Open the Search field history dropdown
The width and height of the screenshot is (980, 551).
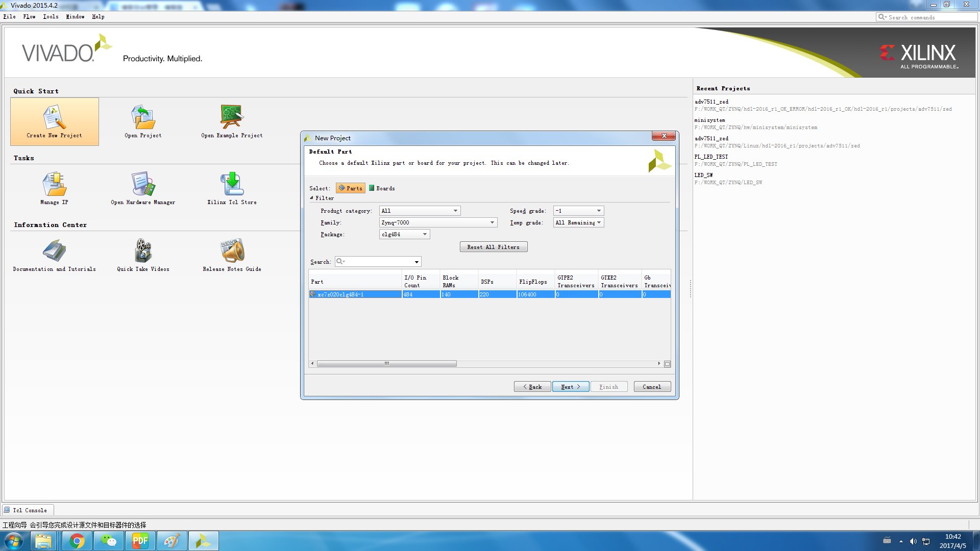(417, 262)
